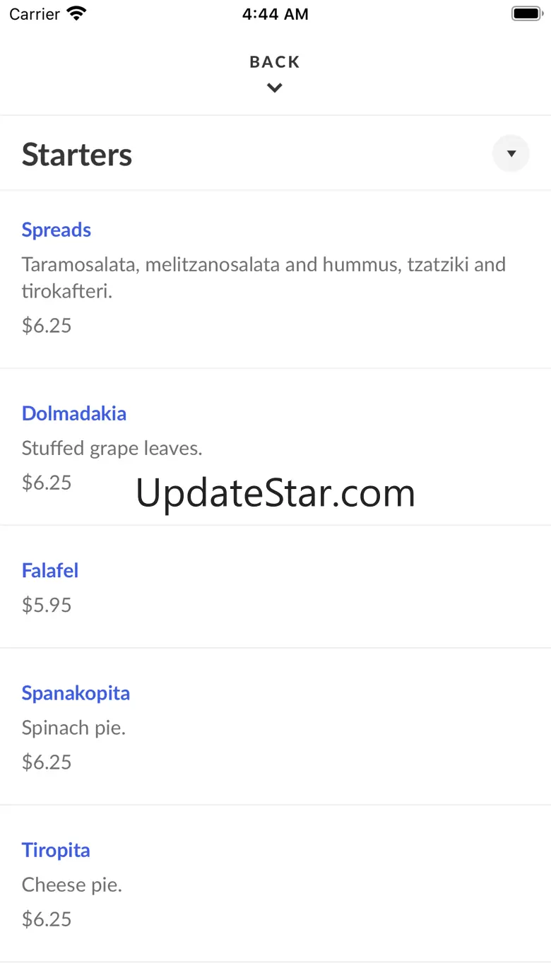Tap the $6.25 price under Spreads
551x980 pixels.
pos(47,326)
